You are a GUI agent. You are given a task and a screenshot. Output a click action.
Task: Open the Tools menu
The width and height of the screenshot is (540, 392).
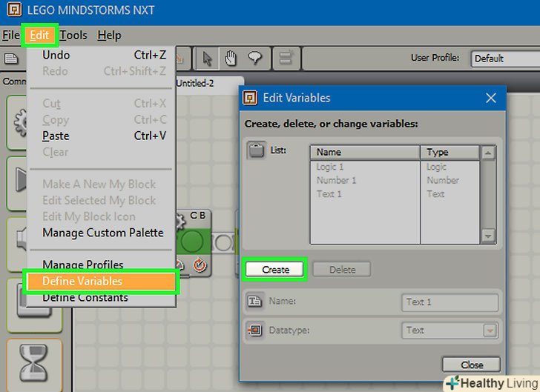point(73,35)
